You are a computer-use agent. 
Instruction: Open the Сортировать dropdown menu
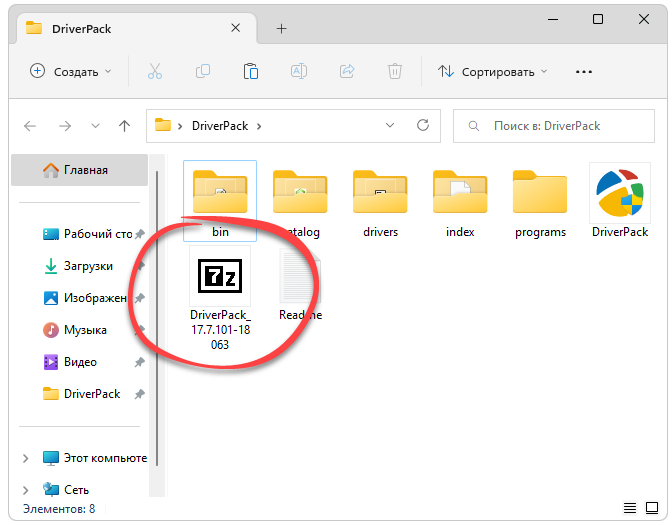(x=493, y=72)
